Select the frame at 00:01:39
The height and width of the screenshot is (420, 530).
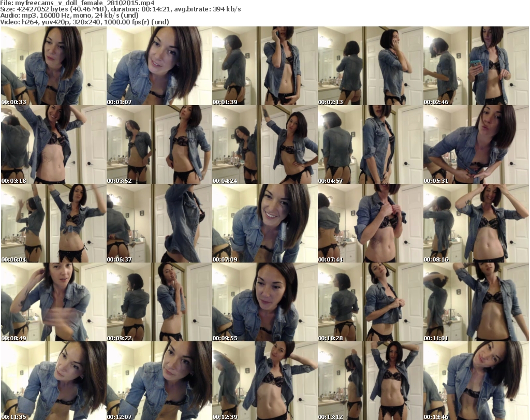264,66
